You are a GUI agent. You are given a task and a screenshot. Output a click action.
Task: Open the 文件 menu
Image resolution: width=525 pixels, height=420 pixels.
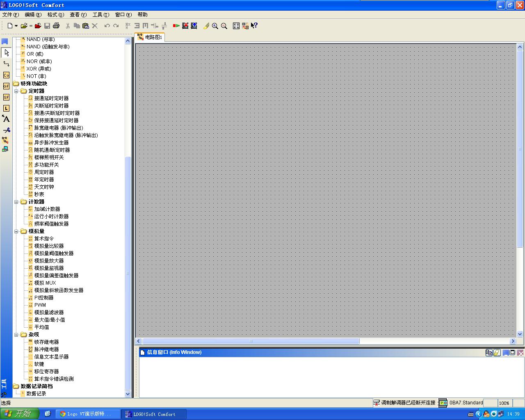coord(11,15)
